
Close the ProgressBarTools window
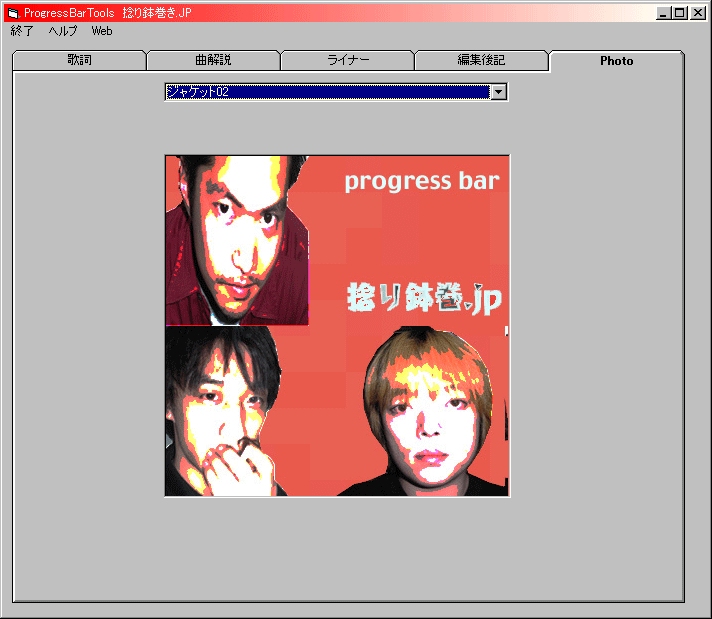(x=697, y=13)
